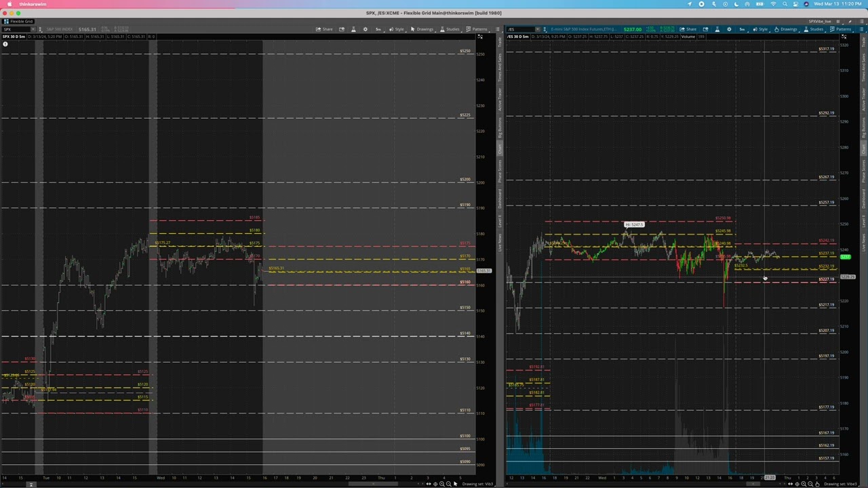Click the zoom-out magnifier under /ES chart

pyautogui.click(x=810, y=484)
